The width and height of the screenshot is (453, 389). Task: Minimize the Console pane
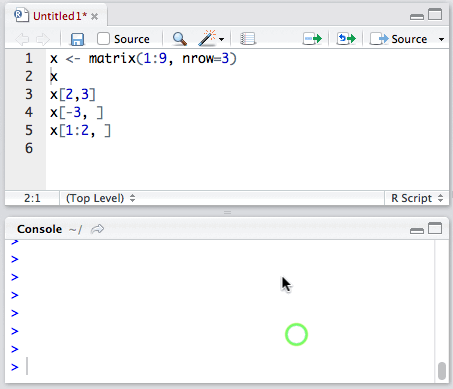[417, 231]
